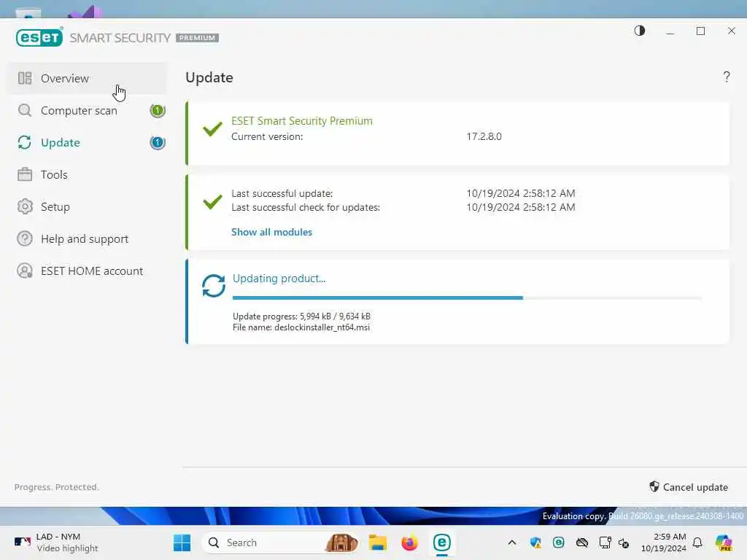The height and width of the screenshot is (560, 747).
Task: Select the Update sidebar item
Action: [88, 142]
